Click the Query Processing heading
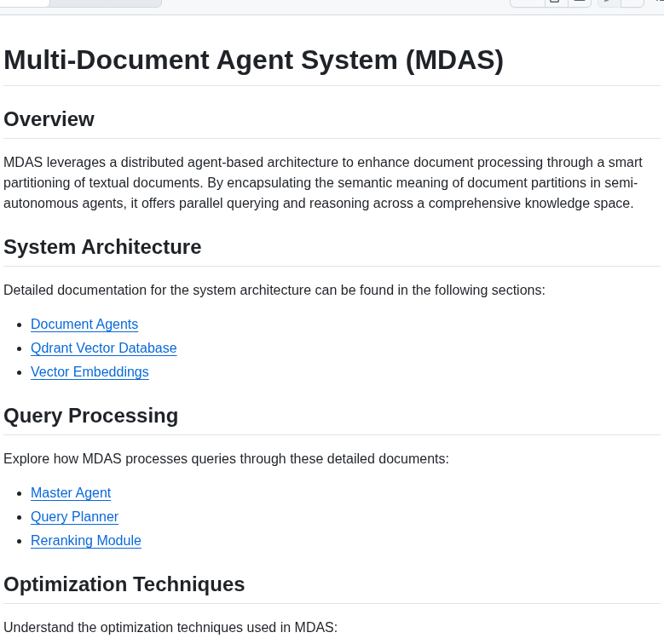The image size is (664, 644). point(90,416)
